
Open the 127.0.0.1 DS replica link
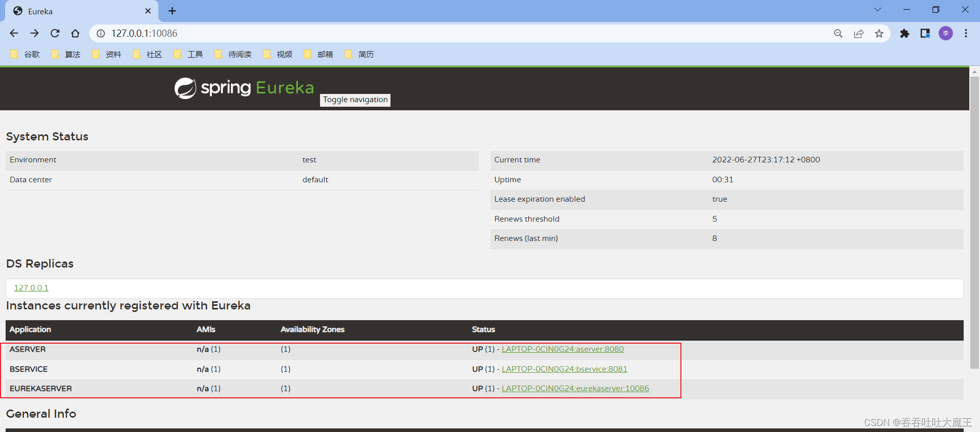[x=31, y=287]
